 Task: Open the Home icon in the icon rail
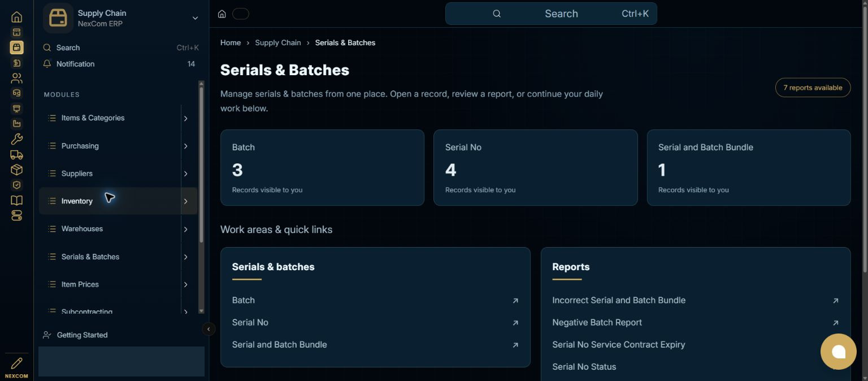(16, 17)
